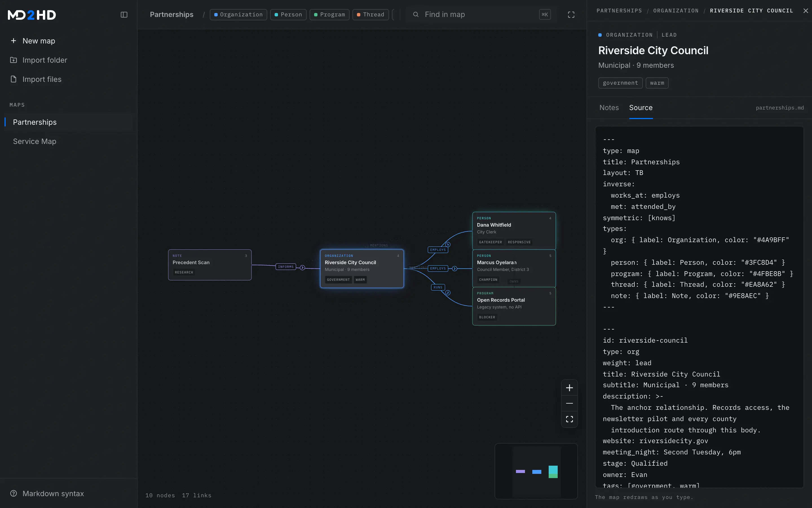Click the WARM tag on map node

click(360, 280)
